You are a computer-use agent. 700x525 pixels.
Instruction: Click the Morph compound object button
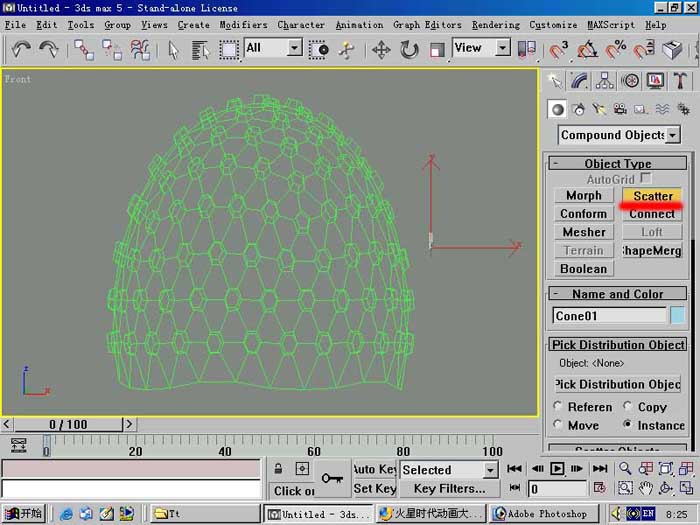[584, 196]
